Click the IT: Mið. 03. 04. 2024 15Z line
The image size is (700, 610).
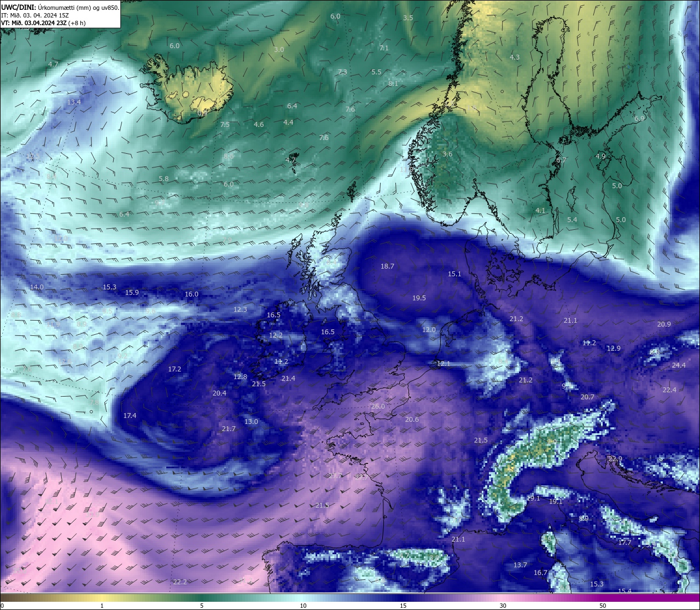[34, 15]
